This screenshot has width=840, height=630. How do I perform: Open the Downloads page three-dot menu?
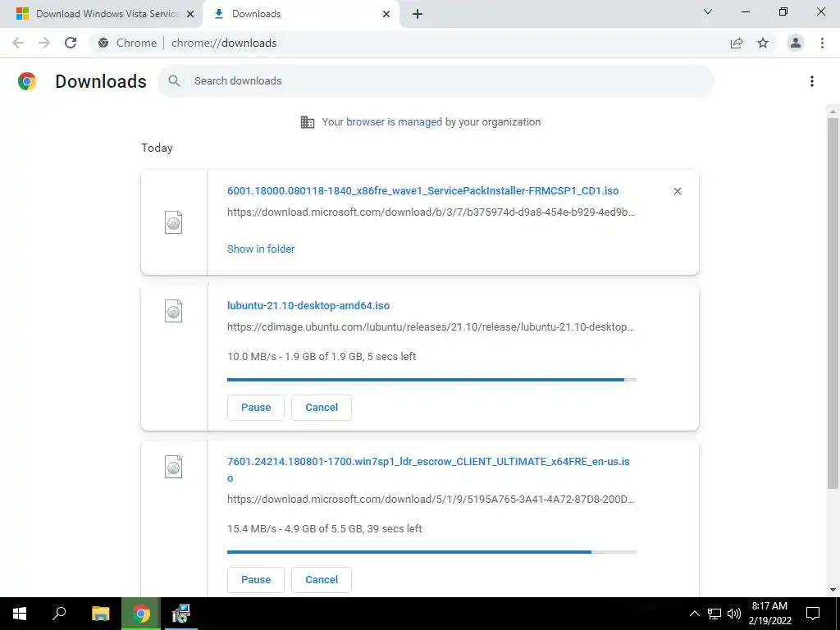click(x=812, y=81)
